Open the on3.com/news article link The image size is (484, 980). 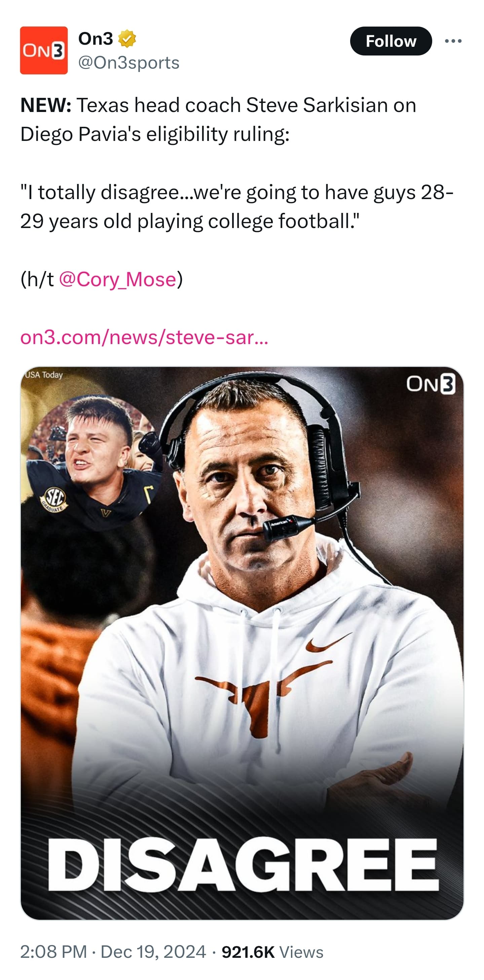pos(144,337)
